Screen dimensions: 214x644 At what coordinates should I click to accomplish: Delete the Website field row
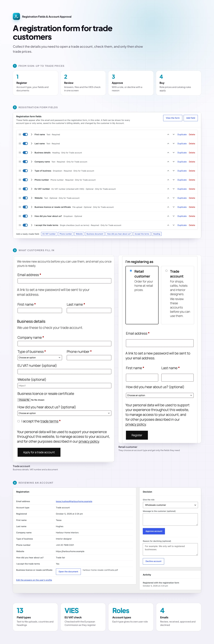tap(192, 198)
